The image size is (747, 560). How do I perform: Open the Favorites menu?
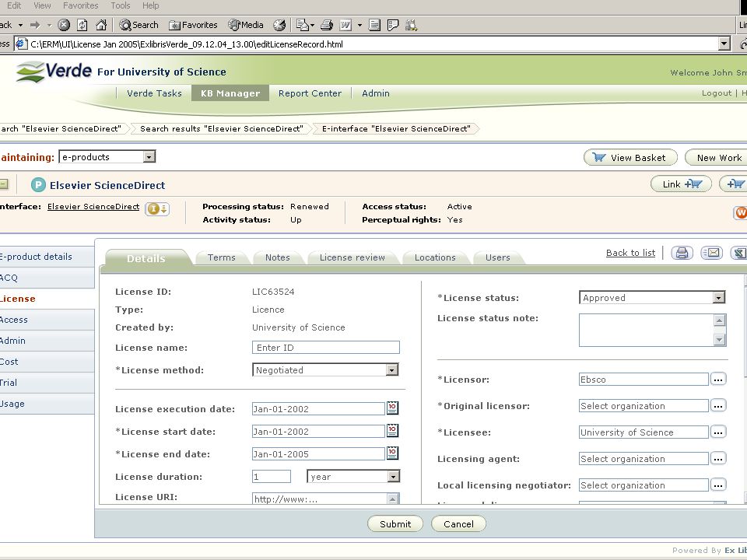80,5
